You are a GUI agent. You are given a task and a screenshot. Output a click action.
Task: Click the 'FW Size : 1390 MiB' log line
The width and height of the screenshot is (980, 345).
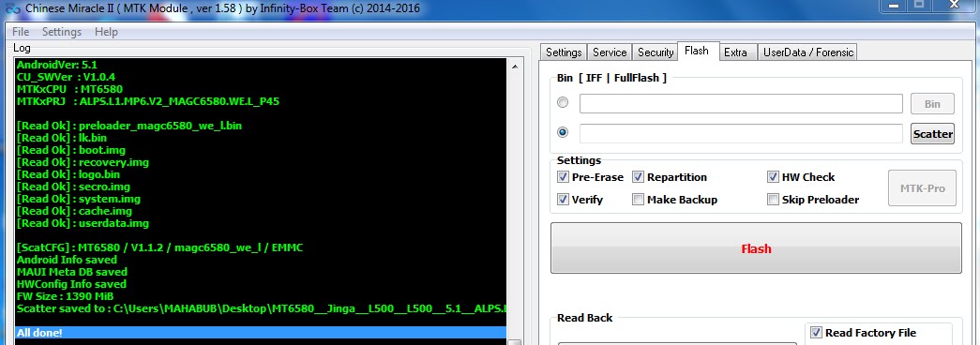65,296
